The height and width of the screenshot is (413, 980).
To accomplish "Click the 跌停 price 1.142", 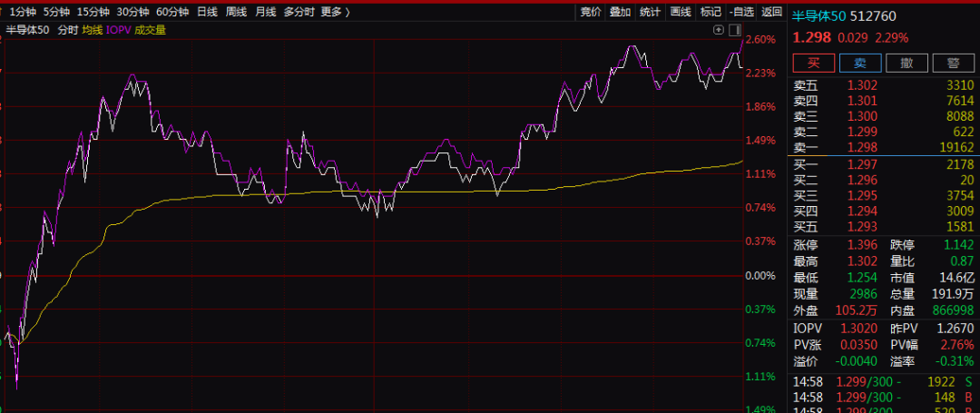I will (x=958, y=245).
